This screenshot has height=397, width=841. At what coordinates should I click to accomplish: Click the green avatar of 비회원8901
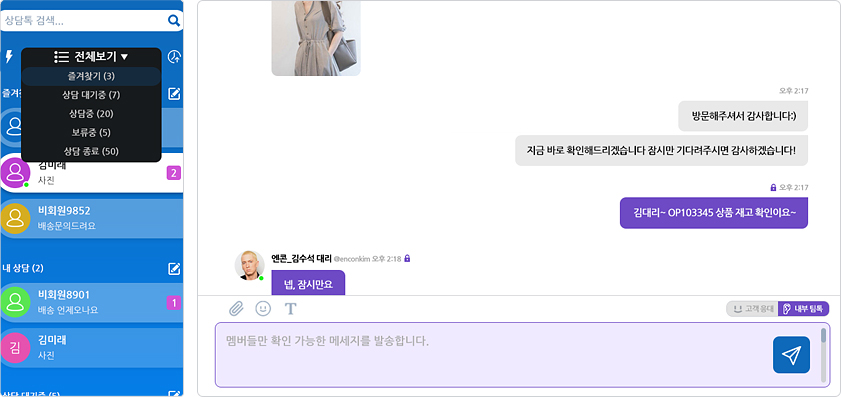pyautogui.click(x=15, y=303)
